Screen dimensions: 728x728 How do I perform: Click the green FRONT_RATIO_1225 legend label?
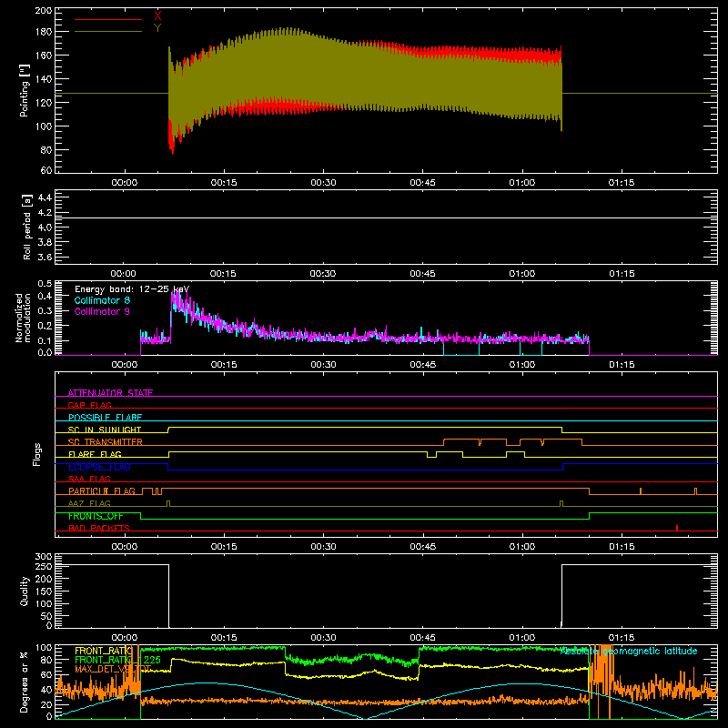coord(118,660)
